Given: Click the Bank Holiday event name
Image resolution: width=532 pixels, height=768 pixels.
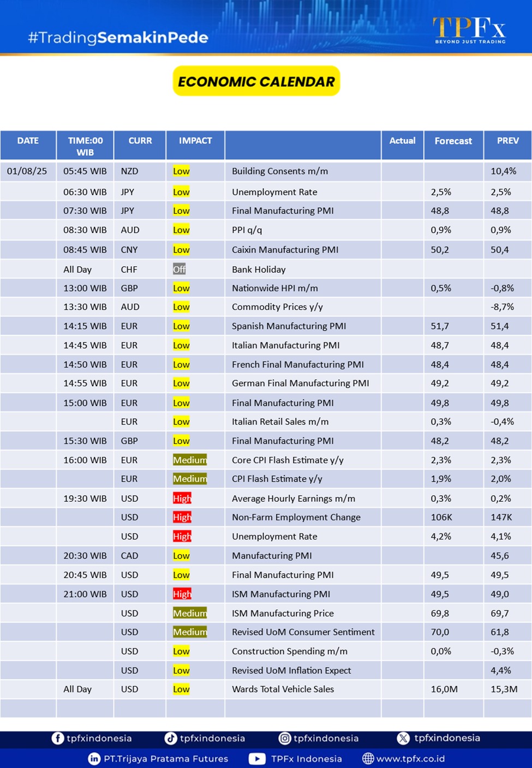Looking at the screenshot, I should point(259,269).
